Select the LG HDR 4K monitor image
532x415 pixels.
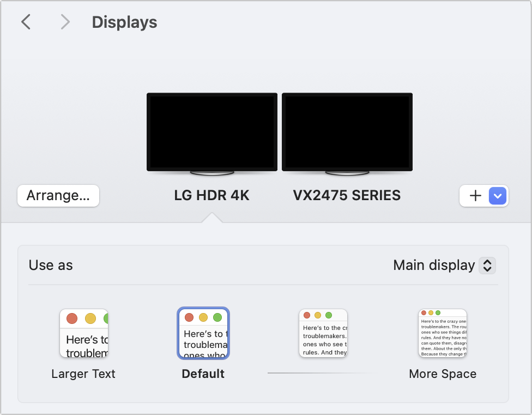tap(211, 132)
